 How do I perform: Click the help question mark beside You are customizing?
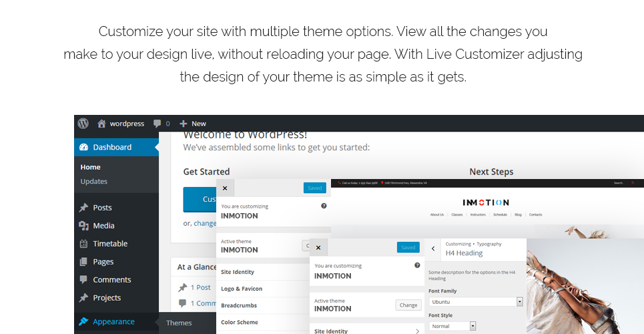point(417,265)
